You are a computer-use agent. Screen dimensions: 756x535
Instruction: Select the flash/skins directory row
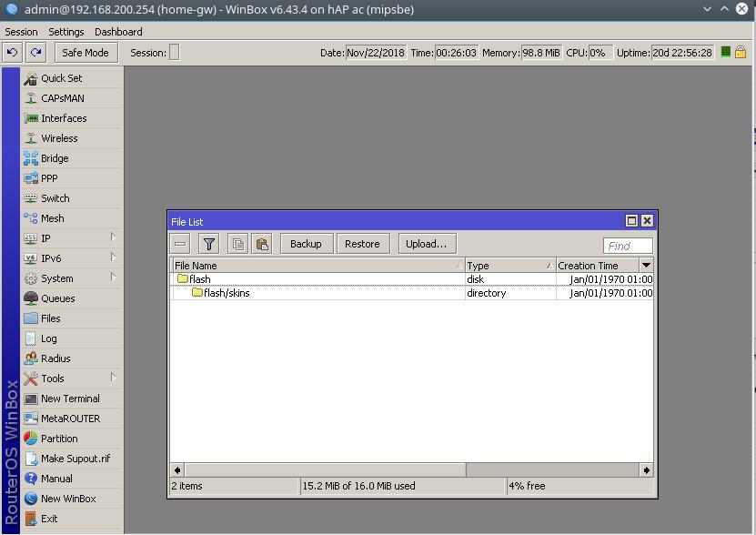412,293
